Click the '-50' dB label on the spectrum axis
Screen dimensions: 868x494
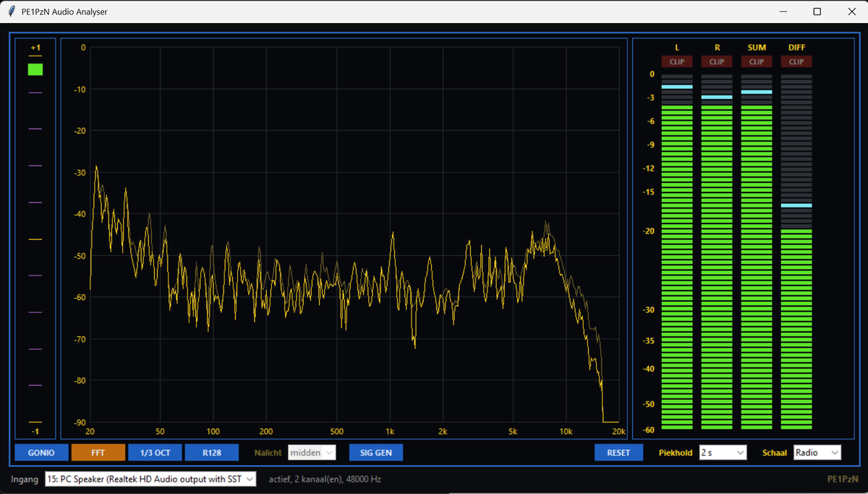click(x=80, y=255)
